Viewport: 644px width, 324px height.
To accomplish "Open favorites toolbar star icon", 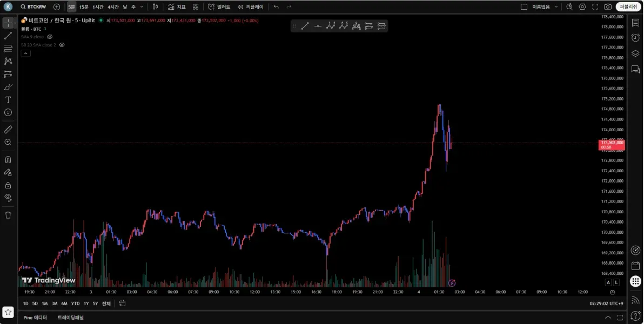I will 8,312.
